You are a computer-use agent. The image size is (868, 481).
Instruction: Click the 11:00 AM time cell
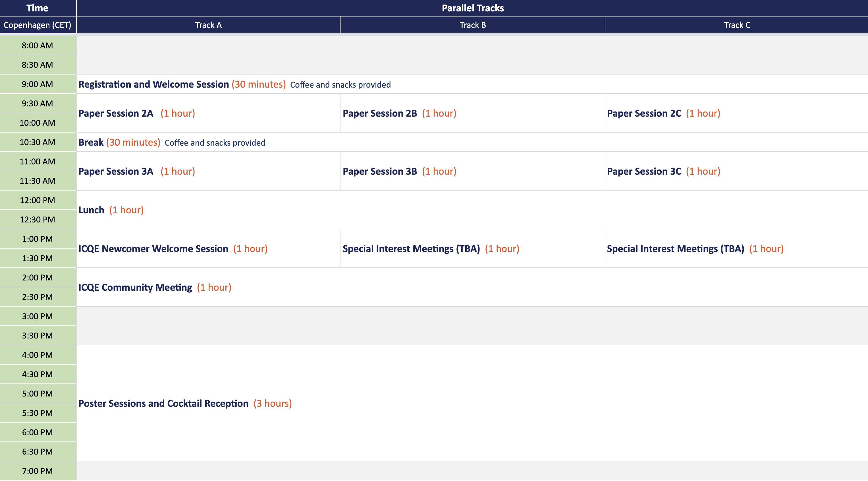(38, 162)
